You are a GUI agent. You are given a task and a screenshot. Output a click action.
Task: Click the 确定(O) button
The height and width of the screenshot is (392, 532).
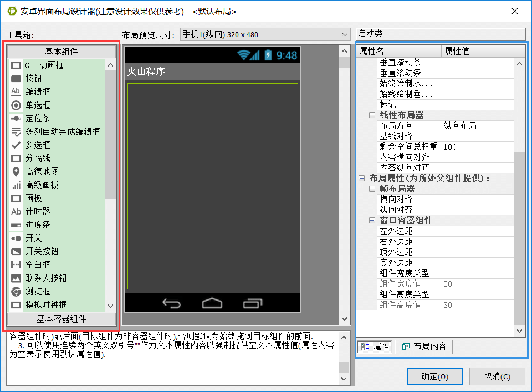point(434,376)
